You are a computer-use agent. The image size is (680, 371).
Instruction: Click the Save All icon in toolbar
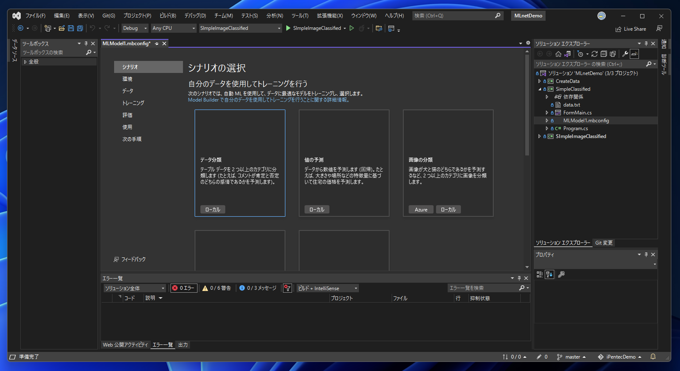80,28
